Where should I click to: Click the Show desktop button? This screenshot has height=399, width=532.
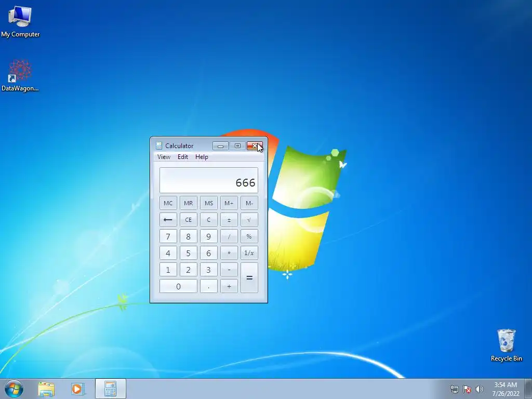pos(528,389)
